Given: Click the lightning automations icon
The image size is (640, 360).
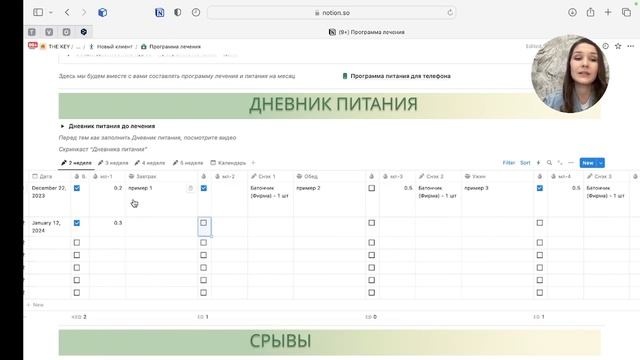Looking at the screenshot, I should click(538, 163).
